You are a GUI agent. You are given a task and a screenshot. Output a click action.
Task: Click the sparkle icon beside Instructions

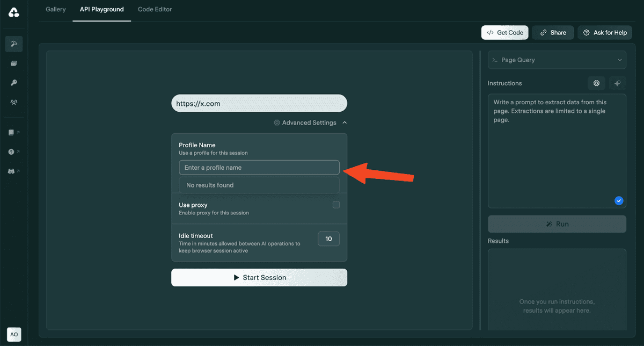pyautogui.click(x=617, y=83)
